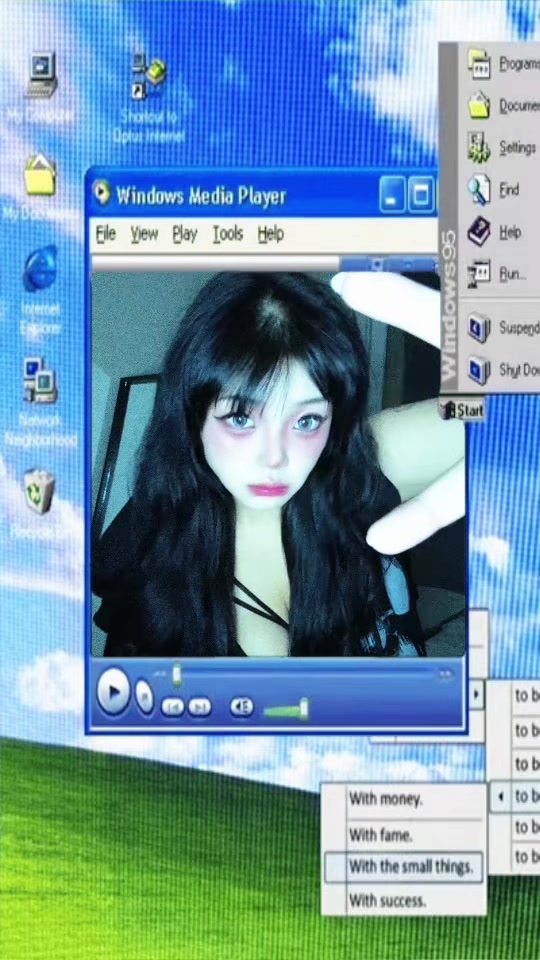Open Documents in the Start menu
Image resolution: width=540 pixels, height=960 pixels.
(x=503, y=105)
